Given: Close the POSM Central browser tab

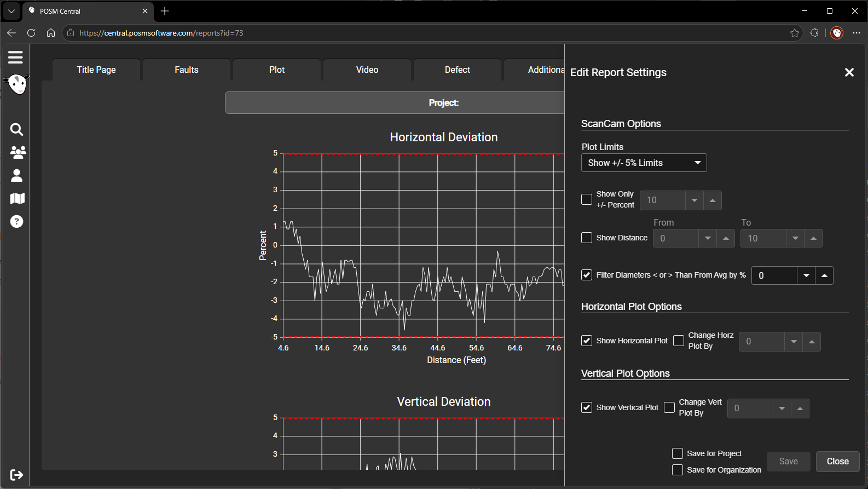Looking at the screenshot, I should point(145,11).
